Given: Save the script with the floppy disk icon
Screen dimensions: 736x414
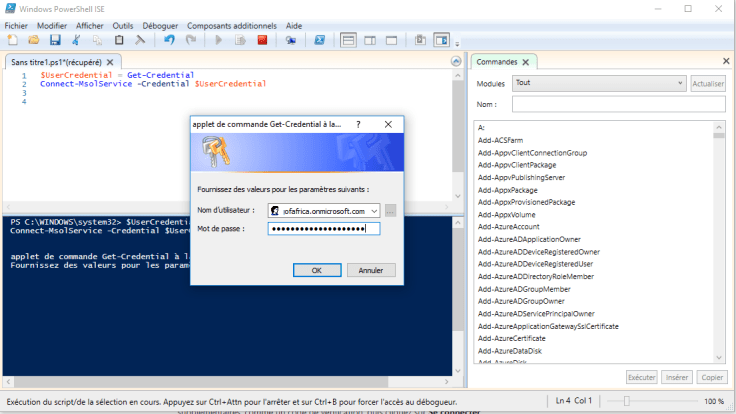Looking at the screenshot, I should coord(55,40).
